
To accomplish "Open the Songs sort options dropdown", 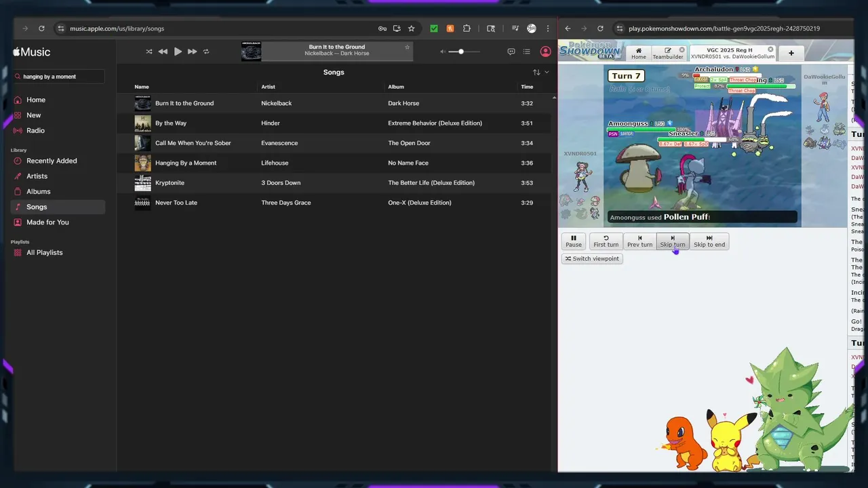I will [x=540, y=73].
